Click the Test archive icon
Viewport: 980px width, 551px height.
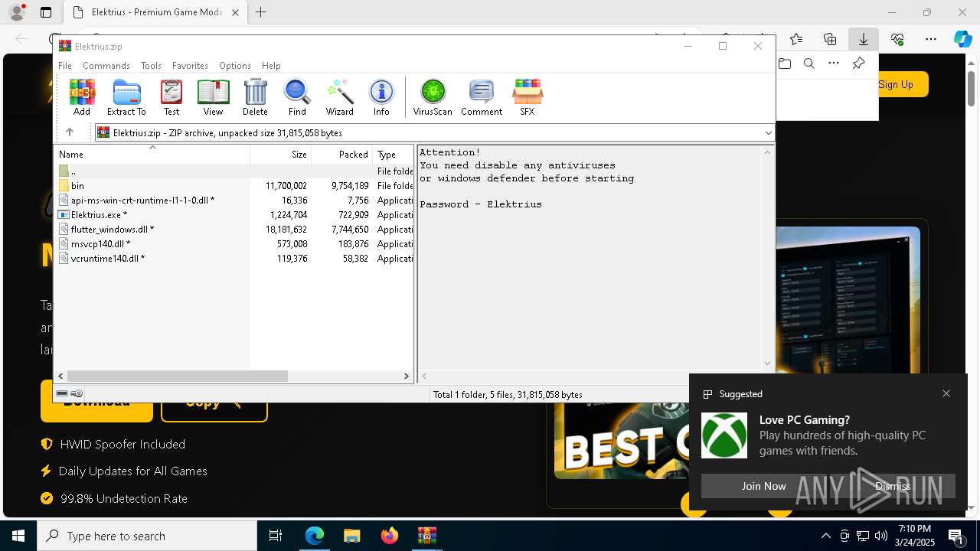tap(171, 97)
